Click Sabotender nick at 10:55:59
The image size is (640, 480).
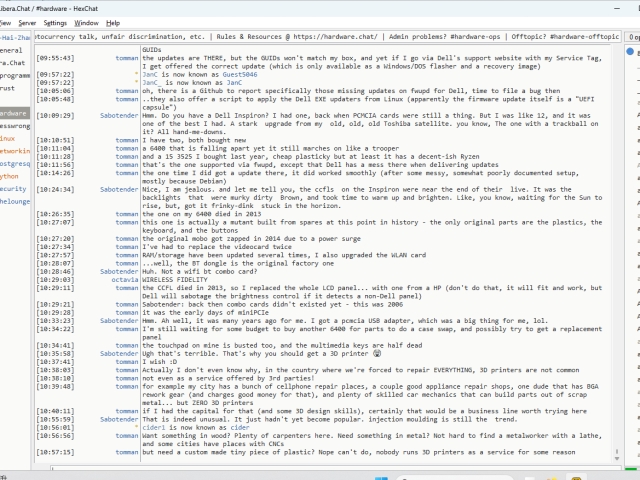click(x=119, y=419)
